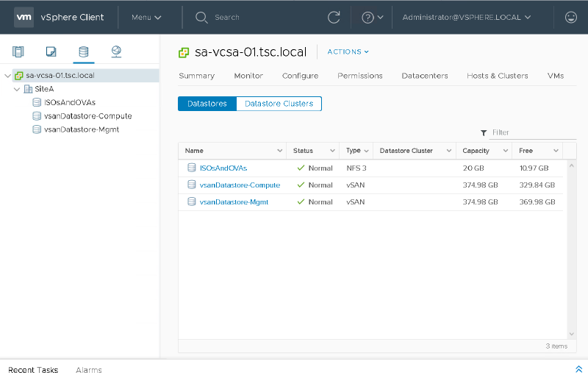Screen dimensions: 588x378
Task: Open the help menu chevron
Action: (x=380, y=17)
